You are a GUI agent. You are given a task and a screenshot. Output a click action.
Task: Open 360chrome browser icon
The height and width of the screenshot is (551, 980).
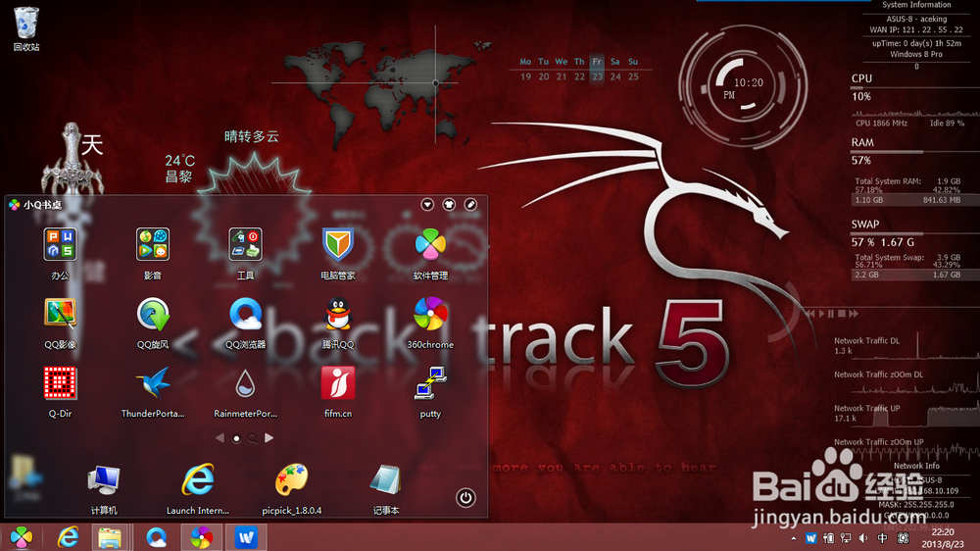tap(430, 314)
